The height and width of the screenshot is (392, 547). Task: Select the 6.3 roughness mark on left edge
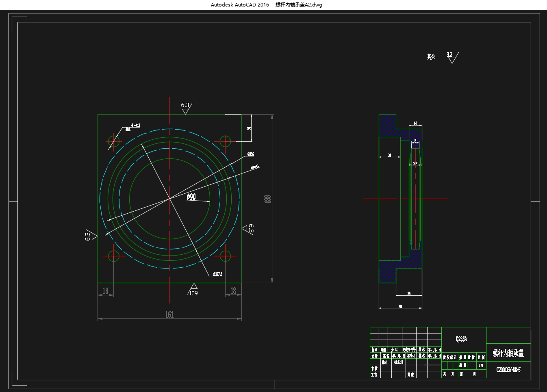(x=91, y=235)
